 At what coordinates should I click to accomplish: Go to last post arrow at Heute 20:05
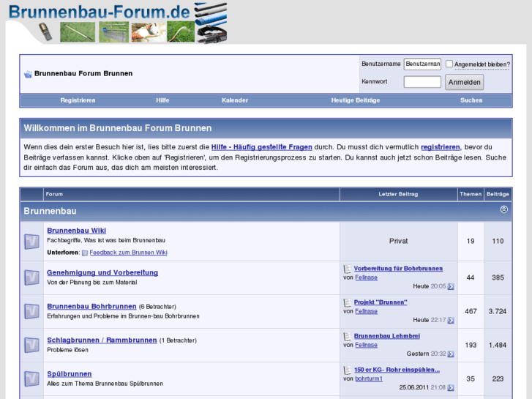point(451,286)
